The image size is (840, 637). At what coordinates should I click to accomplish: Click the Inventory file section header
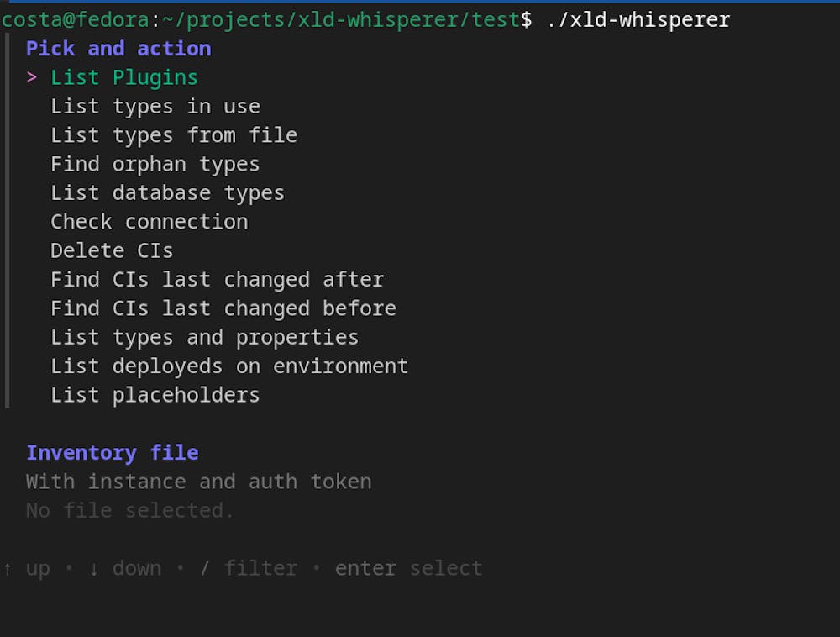pyautogui.click(x=113, y=452)
